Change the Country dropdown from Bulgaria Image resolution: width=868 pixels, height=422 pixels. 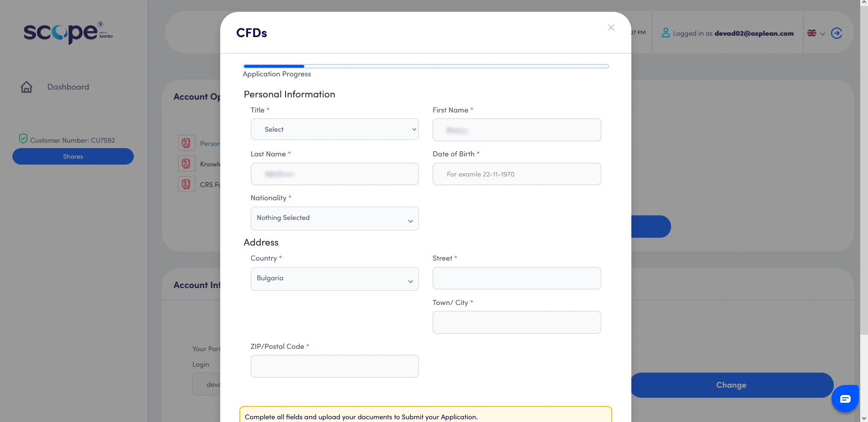(334, 278)
